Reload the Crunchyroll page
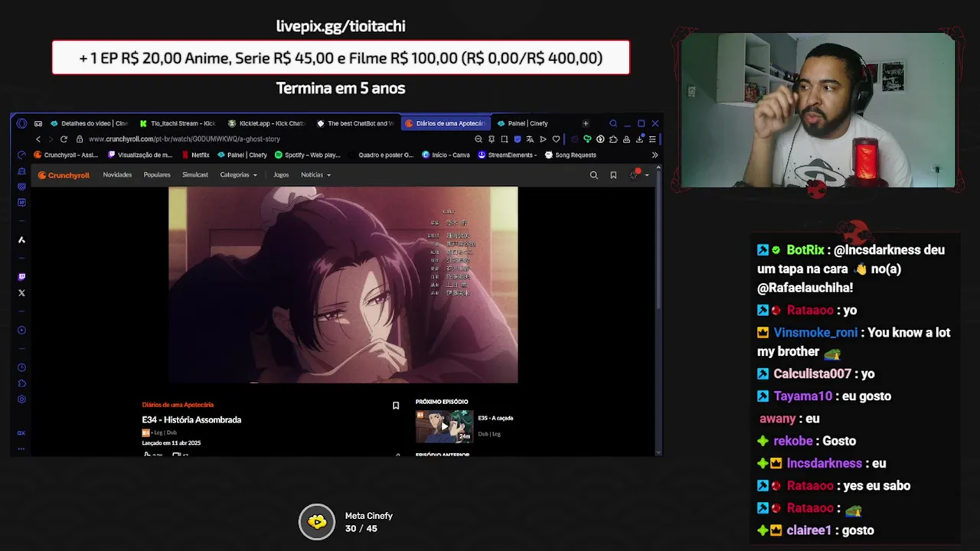980x551 pixels. (64, 139)
